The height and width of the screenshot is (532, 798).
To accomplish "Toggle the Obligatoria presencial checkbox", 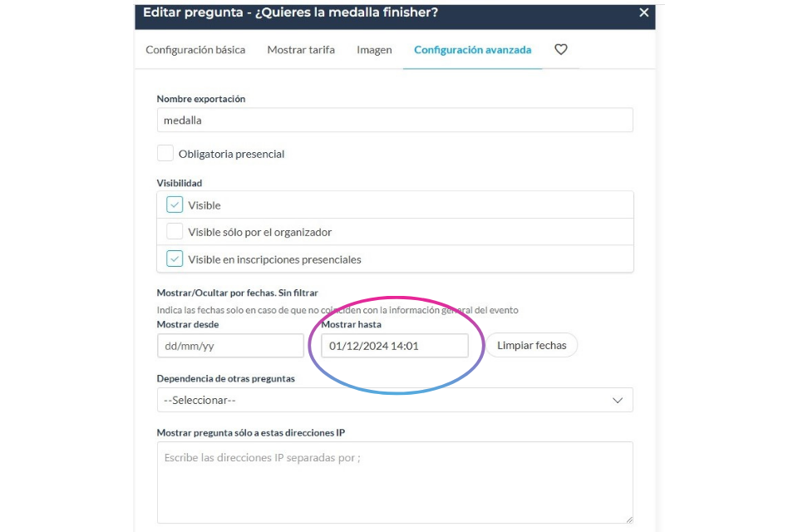I will pos(165,153).
